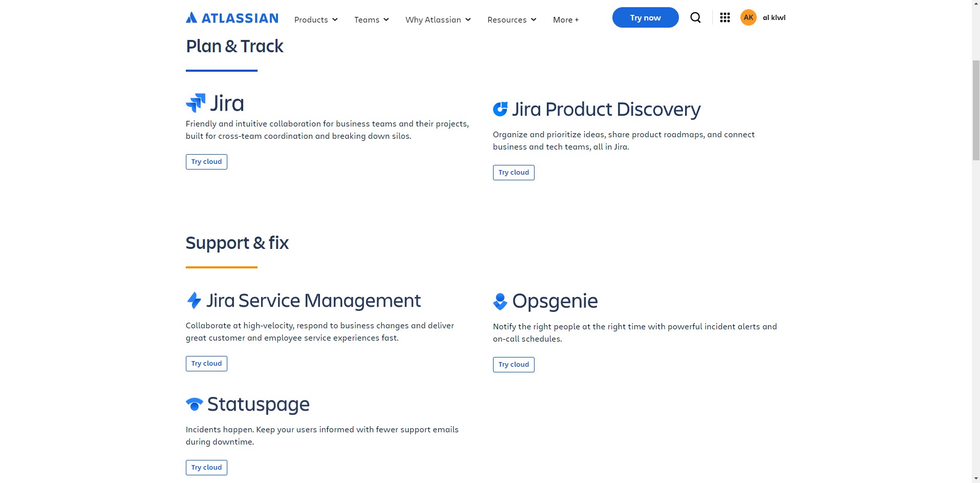The image size is (980, 483).
Task: Expand the Products dropdown menu
Action: point(316,19)
